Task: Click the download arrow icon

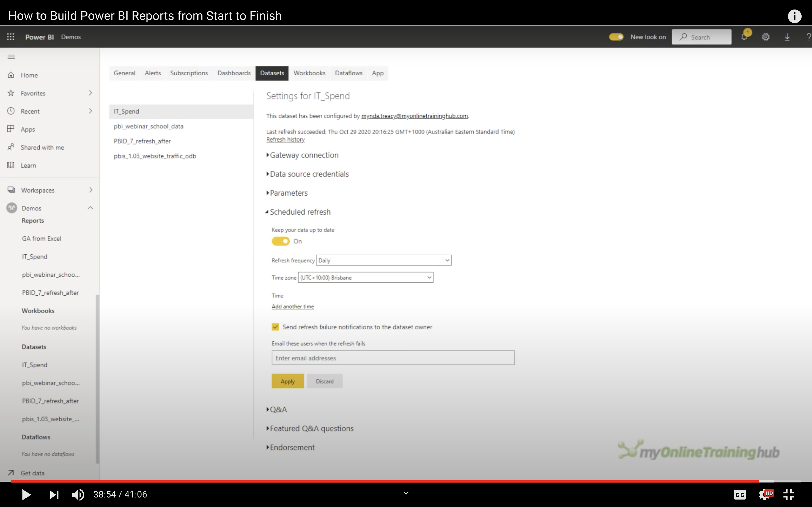Action: (x=787, y=37)
